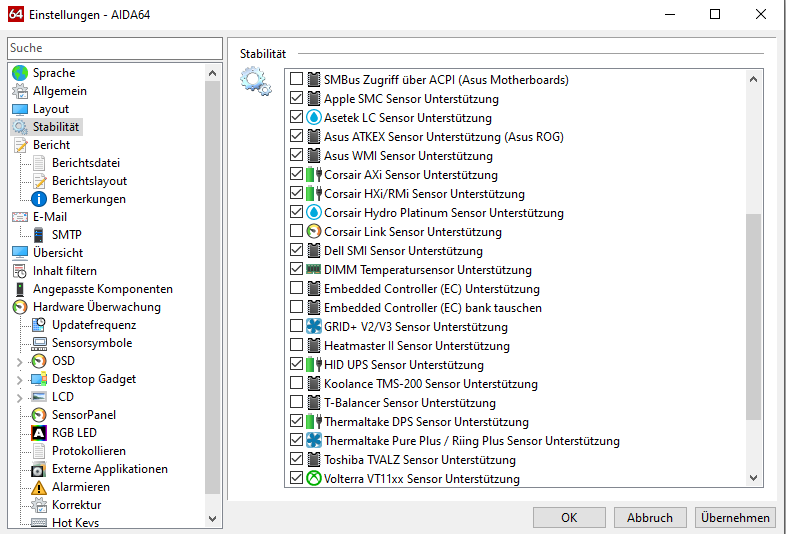Click the Externe Applikationen icon
The image size is (786, 534).
(39, 469)
